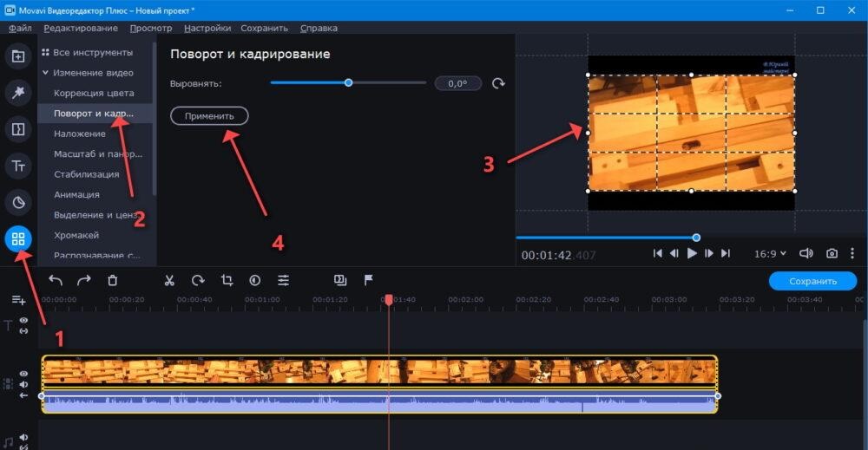Adjust volume with the speaker icon
This screenshot has width=868, height=450.
[806, 253]
